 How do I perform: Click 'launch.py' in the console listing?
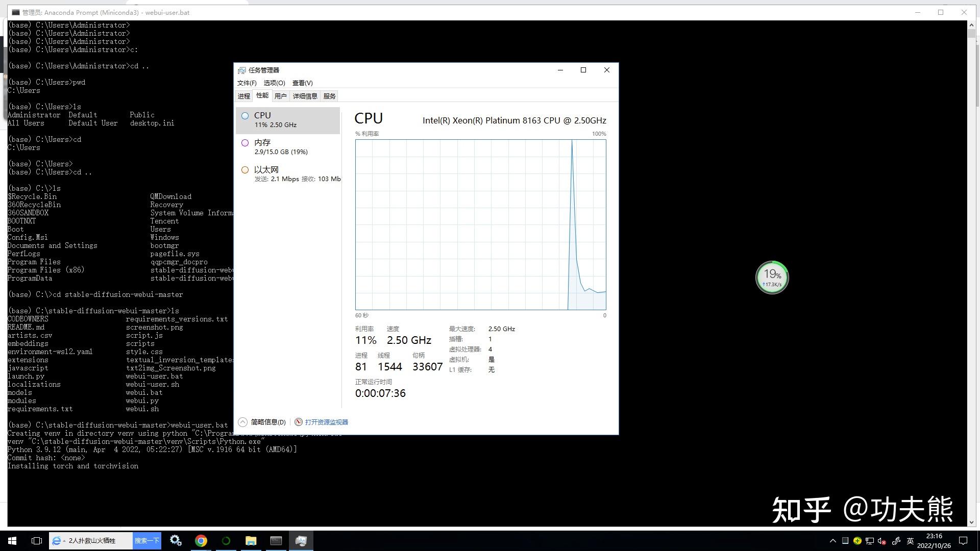pyautogui.click(x=26, y=376)
